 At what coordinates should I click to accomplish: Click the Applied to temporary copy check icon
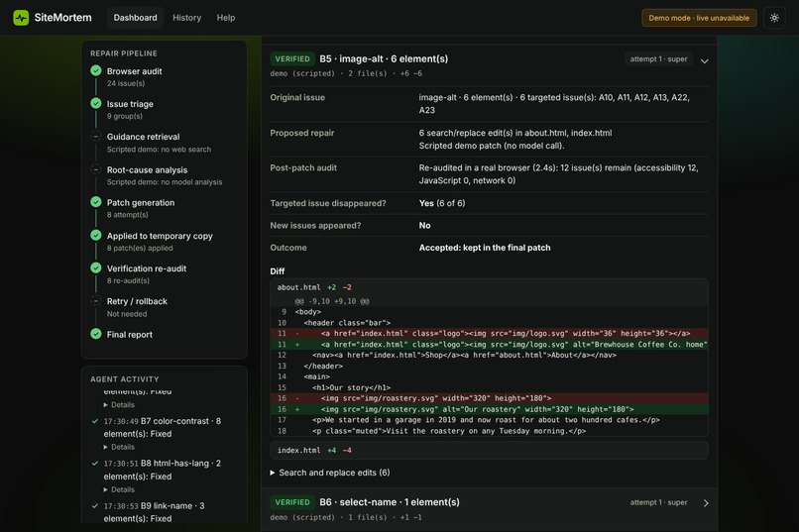96,235
